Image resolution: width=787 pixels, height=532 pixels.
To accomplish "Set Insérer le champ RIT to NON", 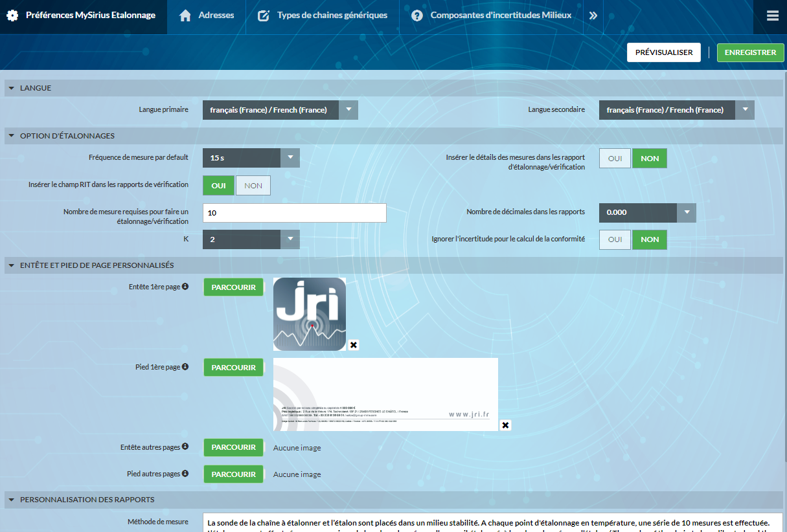I will click(x=253, y=186).
